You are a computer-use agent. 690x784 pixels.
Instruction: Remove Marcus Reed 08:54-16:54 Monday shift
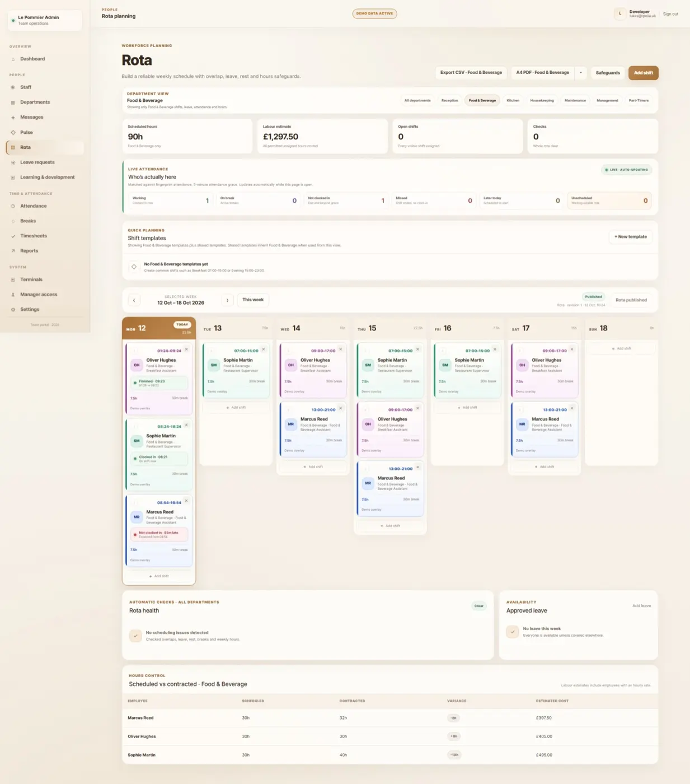click(x=186, y=501)
